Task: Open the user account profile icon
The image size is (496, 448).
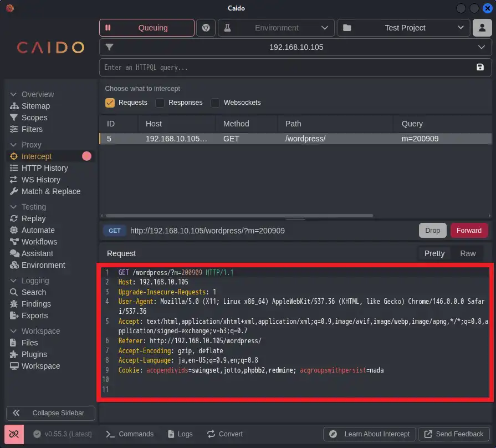Action: coord(482,28)
